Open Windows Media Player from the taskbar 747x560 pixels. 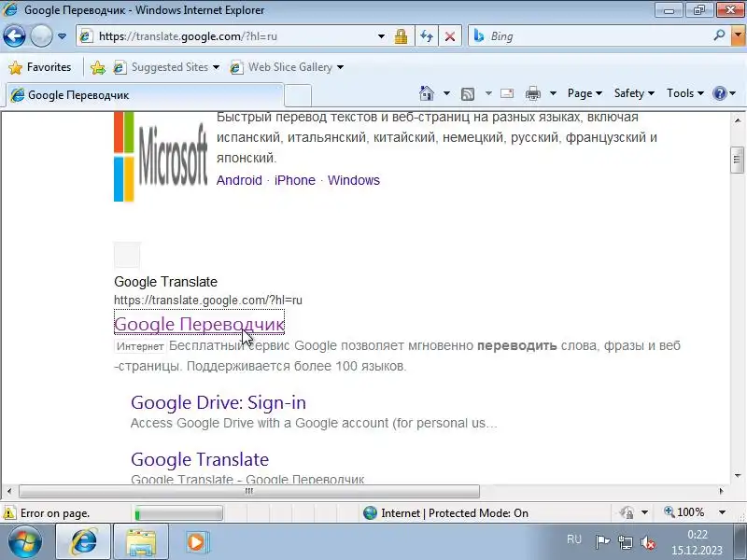tap(196, 542)
